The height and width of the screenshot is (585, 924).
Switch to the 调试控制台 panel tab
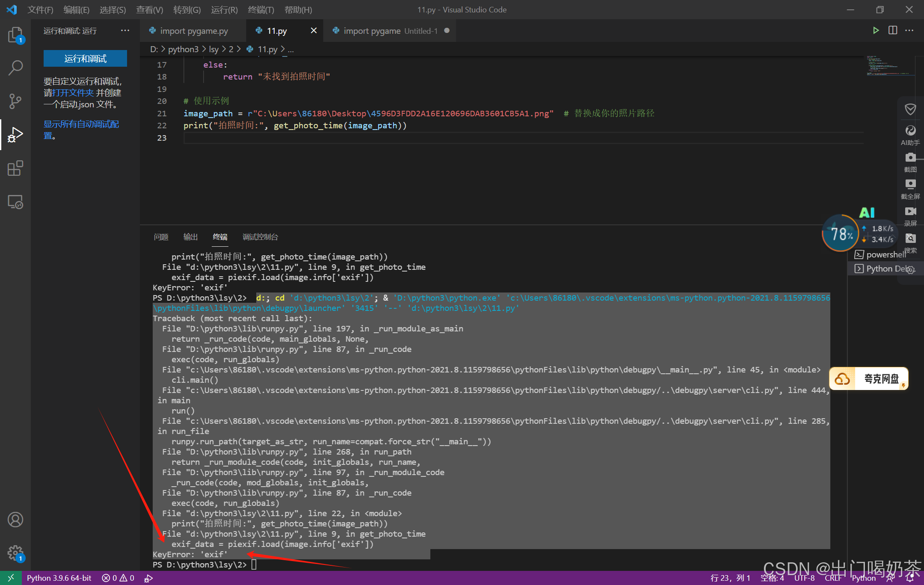(x=260, y=237)
